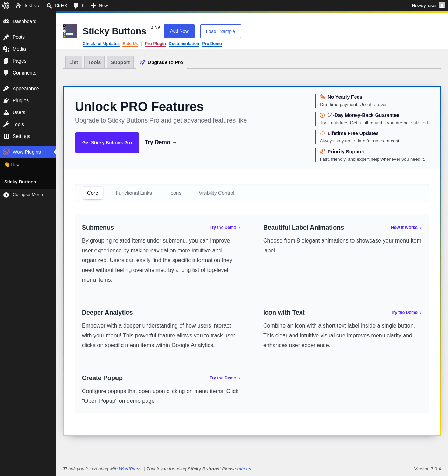Switch to Functional Links tab
Screen dimensions: 448x476
click(x=134, y=193)
